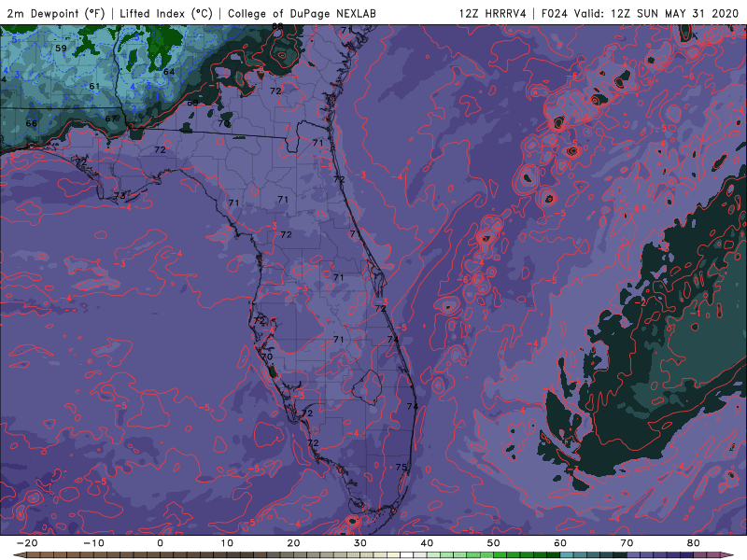The image size is (747, 560).
Task: Click the '12Z HRRRV4' model run label
Action: [493, 13]
